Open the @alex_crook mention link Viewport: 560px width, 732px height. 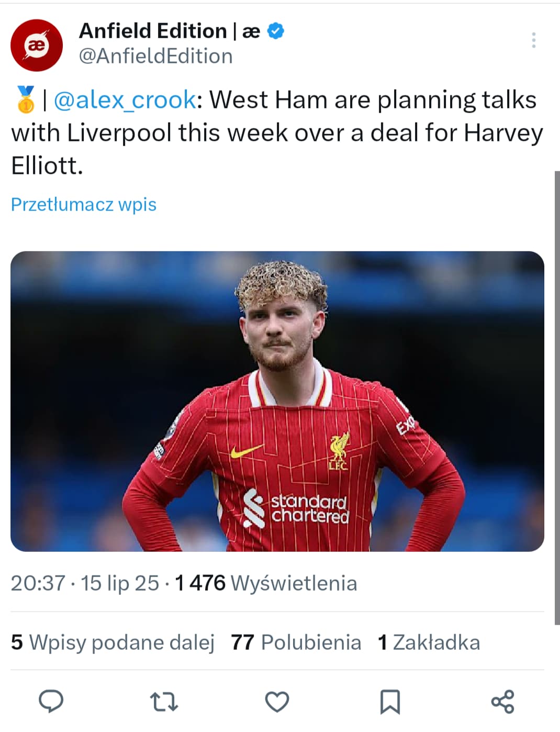point(125,99)
